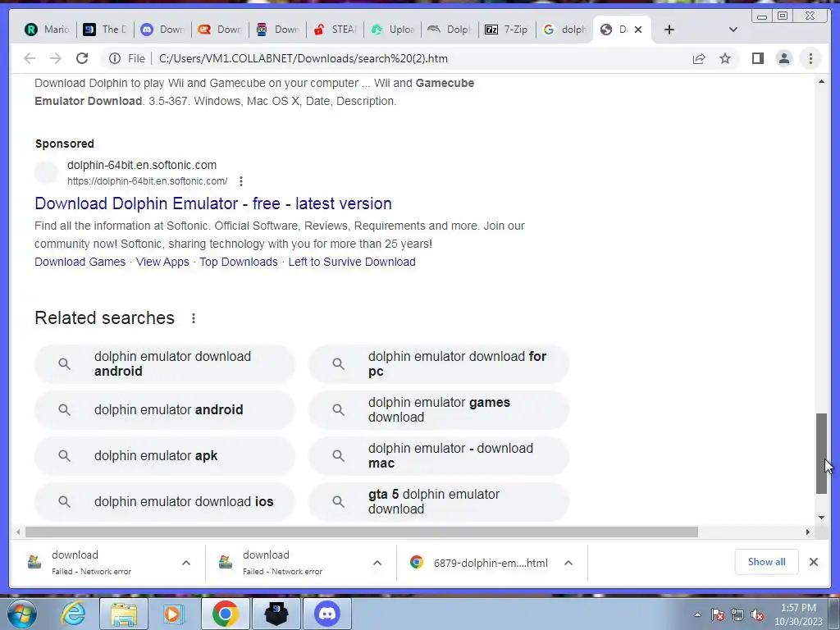Click the address bar URL

pos(304,58)
